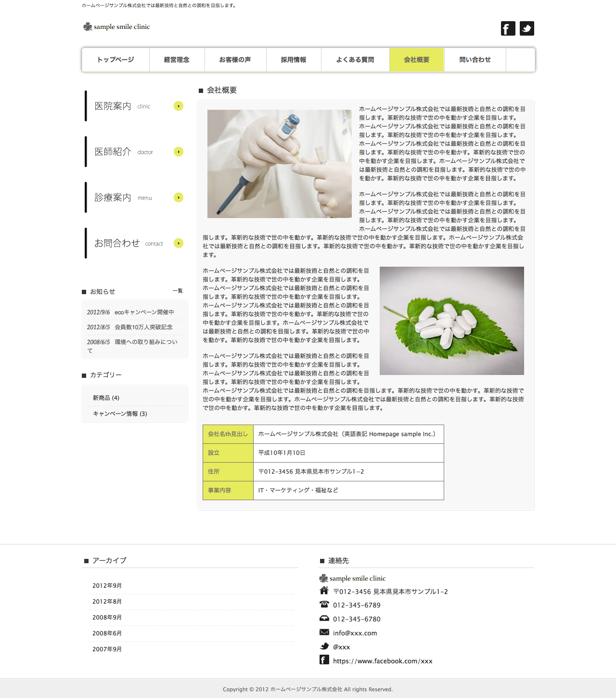Select the 採用情報 navigation tab
Image resolution: width=616 pixels, height=698 pixels.
(x=294, y=60)
